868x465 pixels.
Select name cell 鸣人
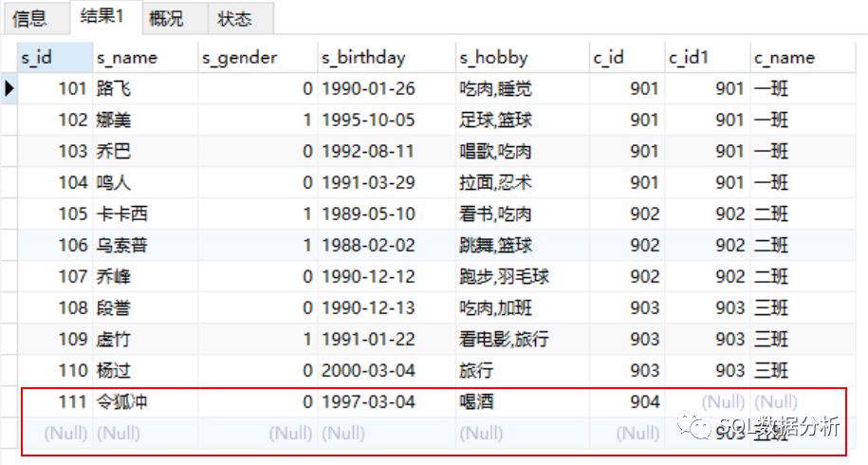click(145, 182)
